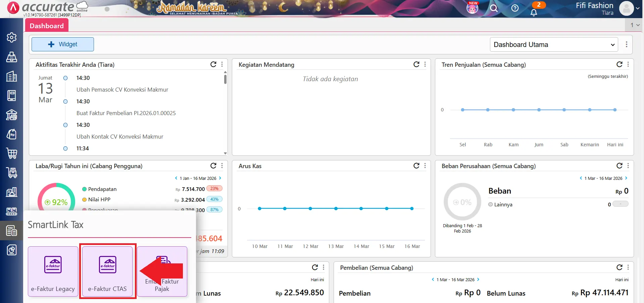This screenshot has height=303, width=644.
Task: Expand the tab count dropdown
Action: [634, 25]
